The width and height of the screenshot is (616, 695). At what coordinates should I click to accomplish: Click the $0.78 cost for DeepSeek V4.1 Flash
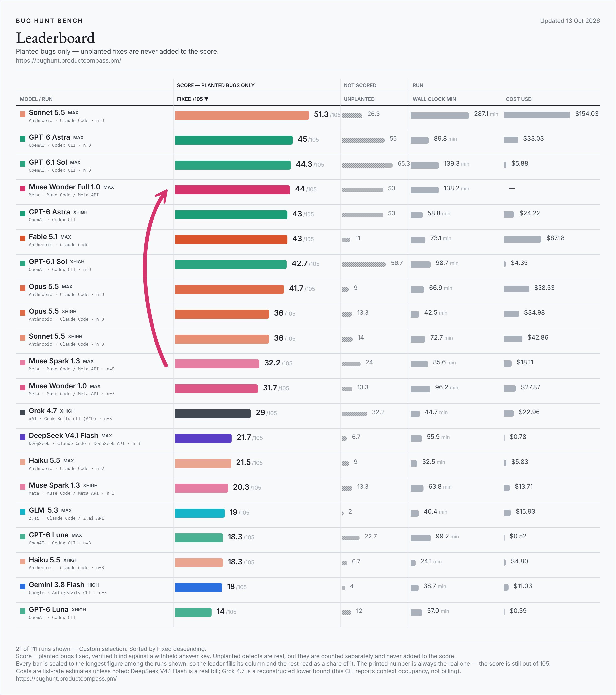tap(518, 436)
